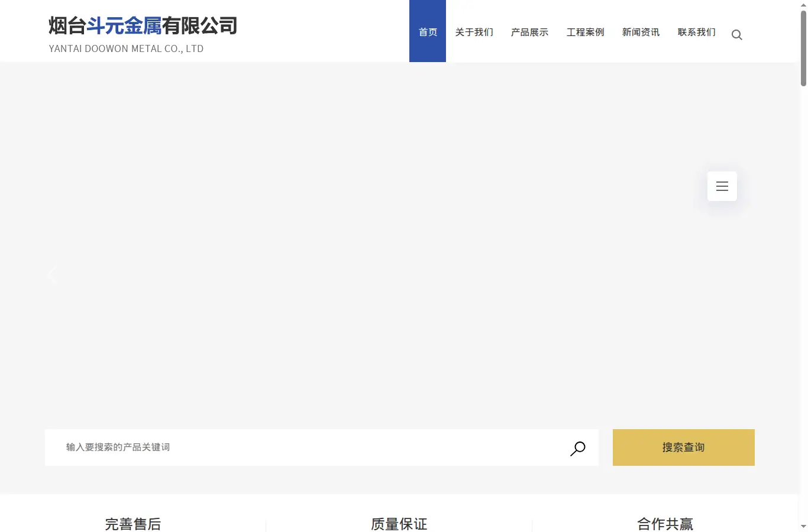Click YANTAI DOOWON METAL CO., LTD subtitle
This screenshot has width=808, height=532.
(126, 49)
